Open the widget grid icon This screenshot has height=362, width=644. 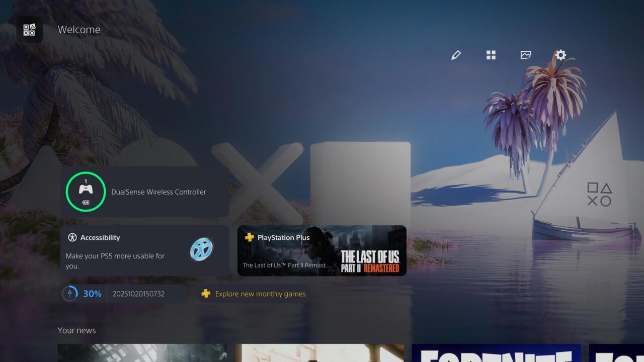491,55
